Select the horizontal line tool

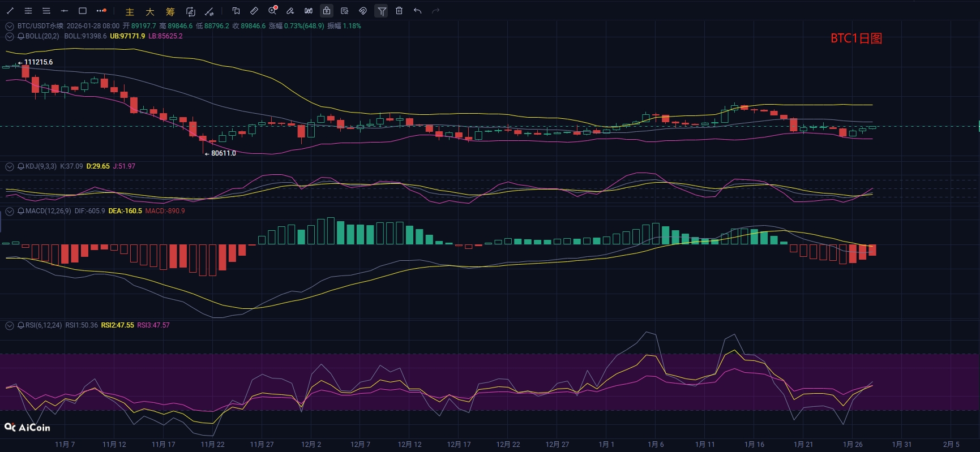point(65,11)
